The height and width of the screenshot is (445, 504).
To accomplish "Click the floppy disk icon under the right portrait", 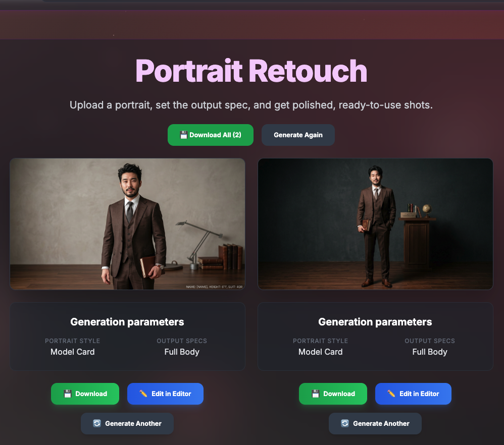I will tap(316, 394).
